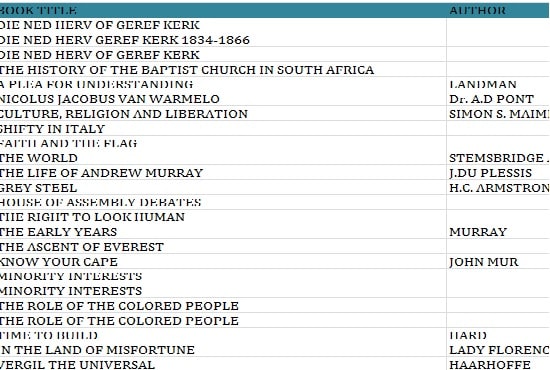Click the NICOLUS JACOBUS VAN WARMELO cell
550x370 pixels.
223,99
